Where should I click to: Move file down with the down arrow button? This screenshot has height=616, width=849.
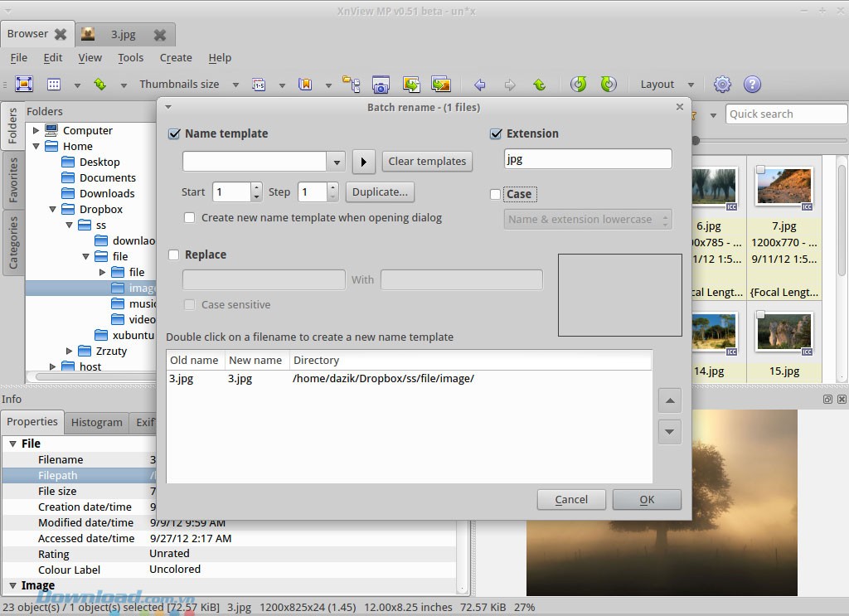pyautogui.click(x=670, y=432)
